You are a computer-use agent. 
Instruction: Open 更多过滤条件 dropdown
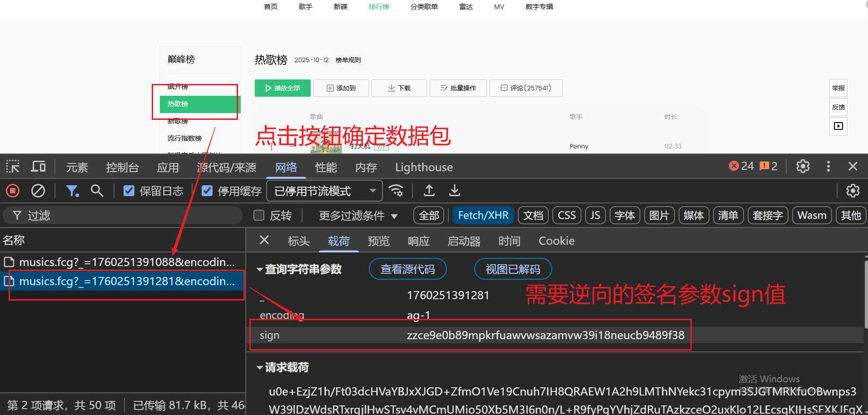click(358, 215)
